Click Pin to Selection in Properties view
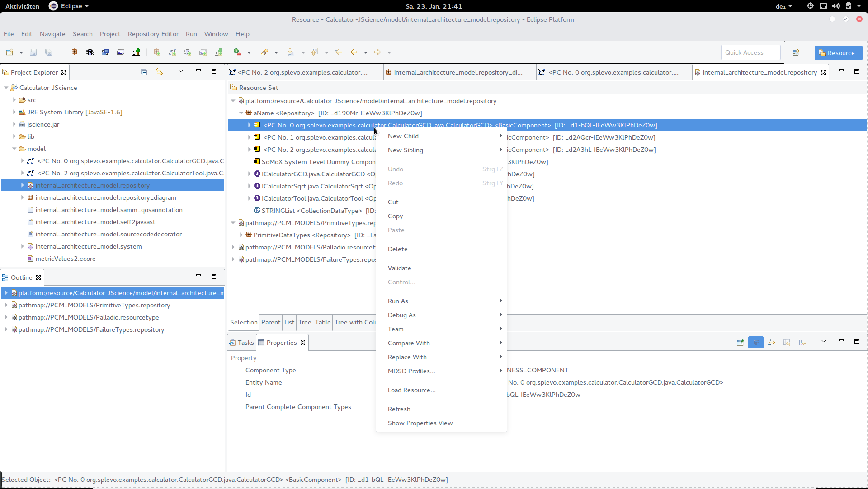The height and width of the screenshot is (489, 868). [x=740, y=343]
